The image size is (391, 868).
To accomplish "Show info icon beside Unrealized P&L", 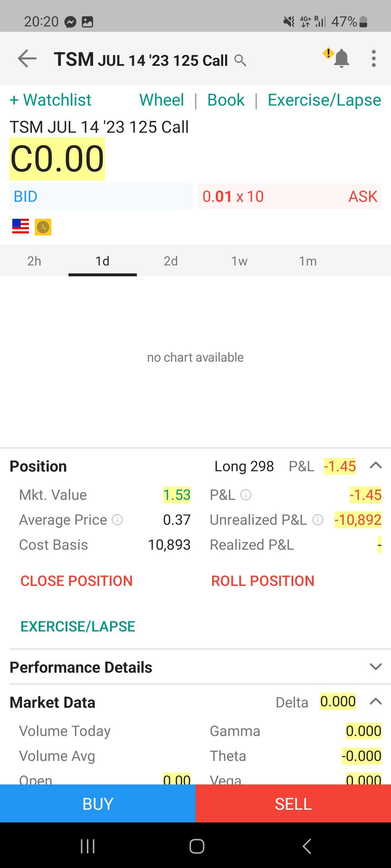I will click(318, 520).
